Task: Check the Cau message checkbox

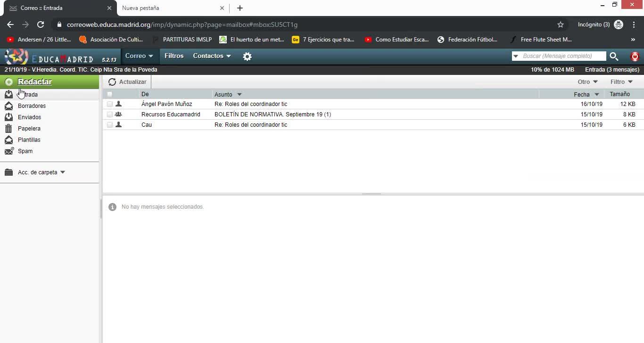Action: 110,124
